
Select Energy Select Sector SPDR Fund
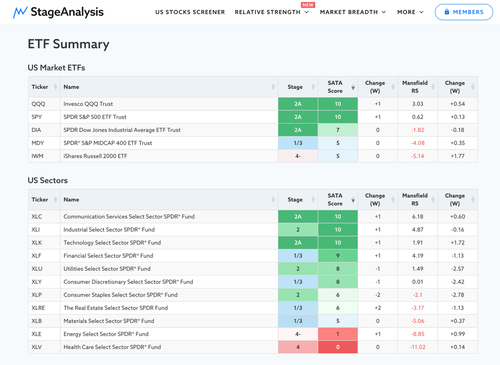[x=106, y=334]
